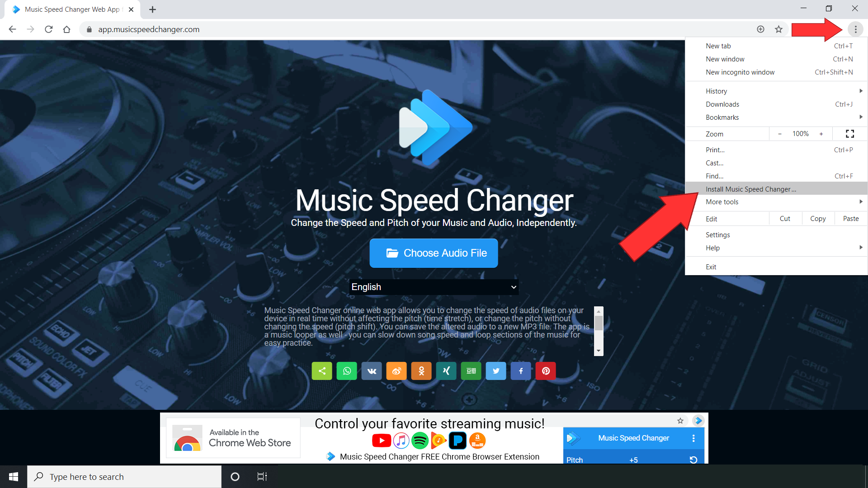The height and width of the screenshot is (488, 868).
Task: Select English language dropdown
Action: 434,287
